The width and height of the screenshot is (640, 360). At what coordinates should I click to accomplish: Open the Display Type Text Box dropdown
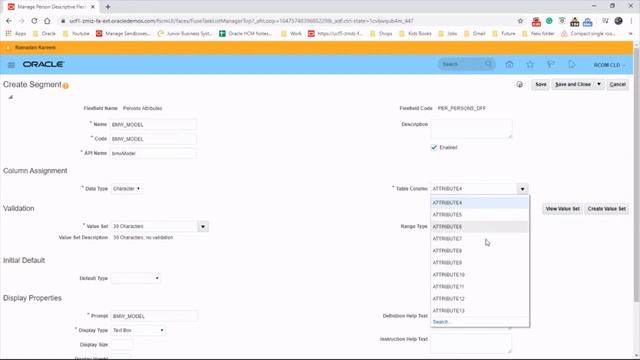coord(138,330)
